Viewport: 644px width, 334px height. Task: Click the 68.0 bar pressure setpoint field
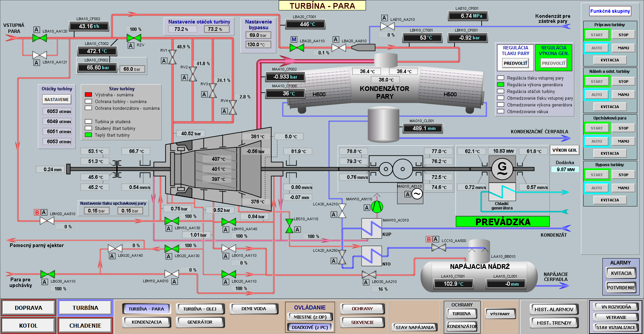[132, 69]
